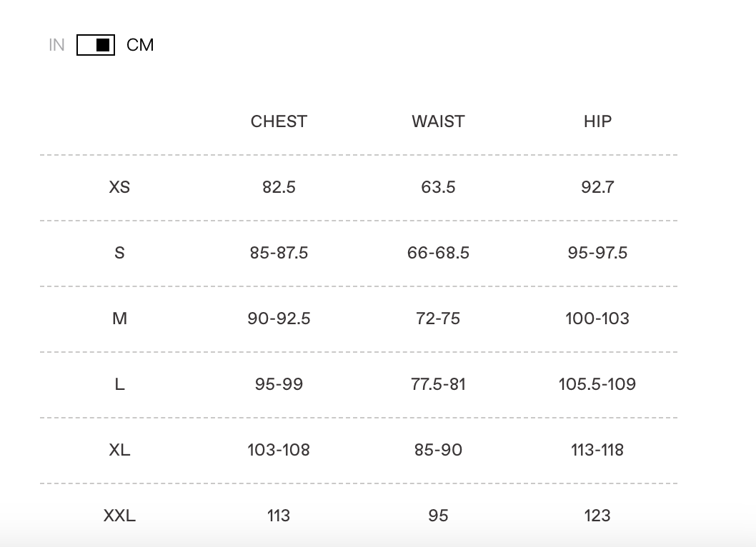Click the L chest value 95-99
The height and width of the screenshot is (547, 756).
[x=279, y=384]
